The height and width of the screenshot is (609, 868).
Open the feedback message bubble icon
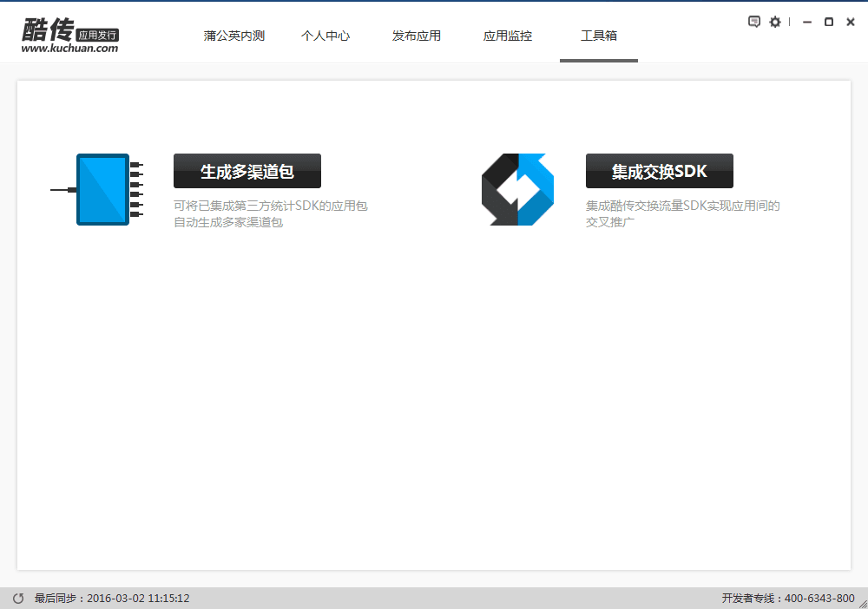click(754, 22)
